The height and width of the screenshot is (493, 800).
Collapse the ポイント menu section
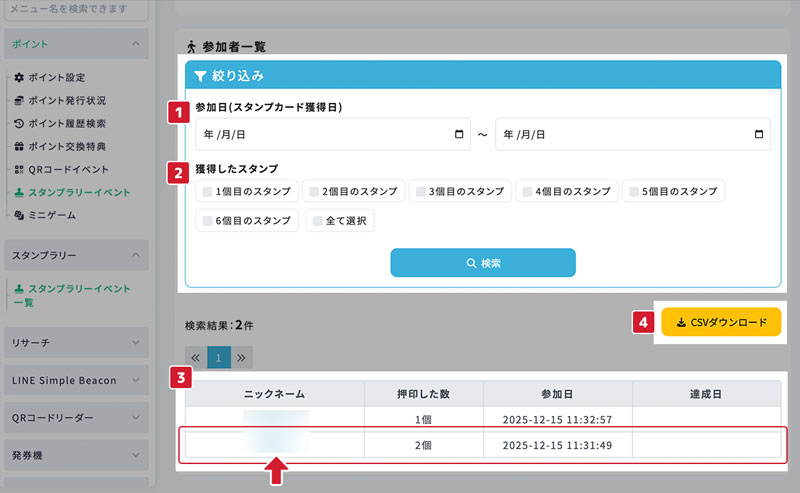(135, 44)
